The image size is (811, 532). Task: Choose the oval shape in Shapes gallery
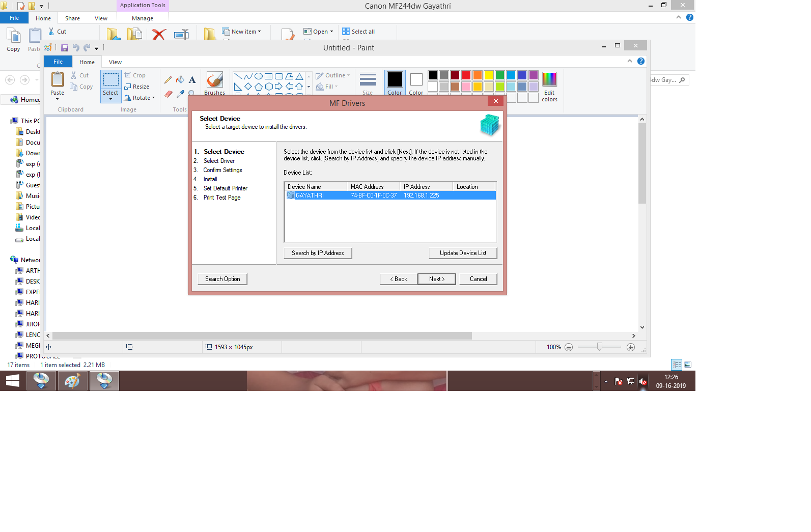259,76
